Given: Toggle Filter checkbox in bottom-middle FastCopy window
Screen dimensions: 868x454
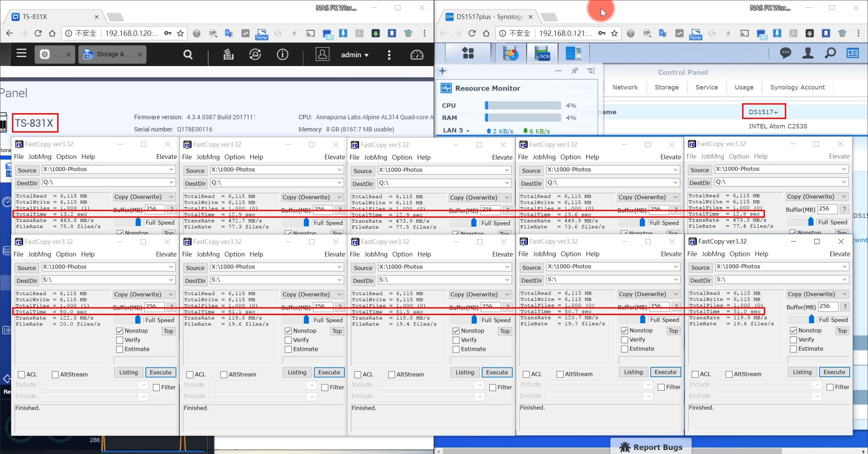Looking at the screenshot, I should (x=493, y=387).
